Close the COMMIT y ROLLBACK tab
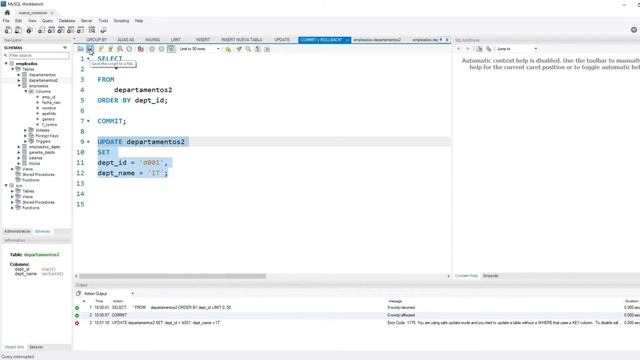 point(347,40)
